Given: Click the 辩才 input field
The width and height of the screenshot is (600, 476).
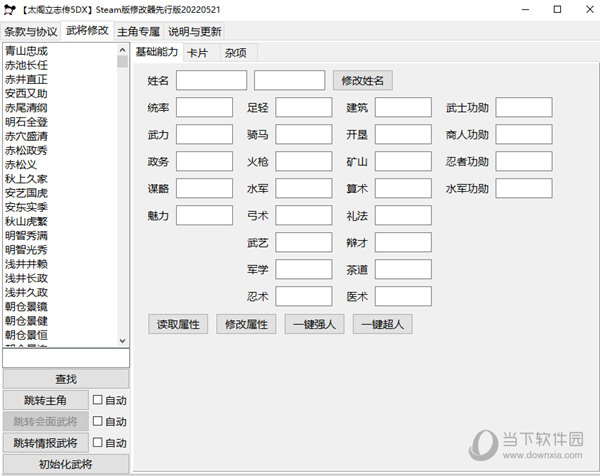Looking at the screenshot, I should pyautogui.click(x=403, y=242).
